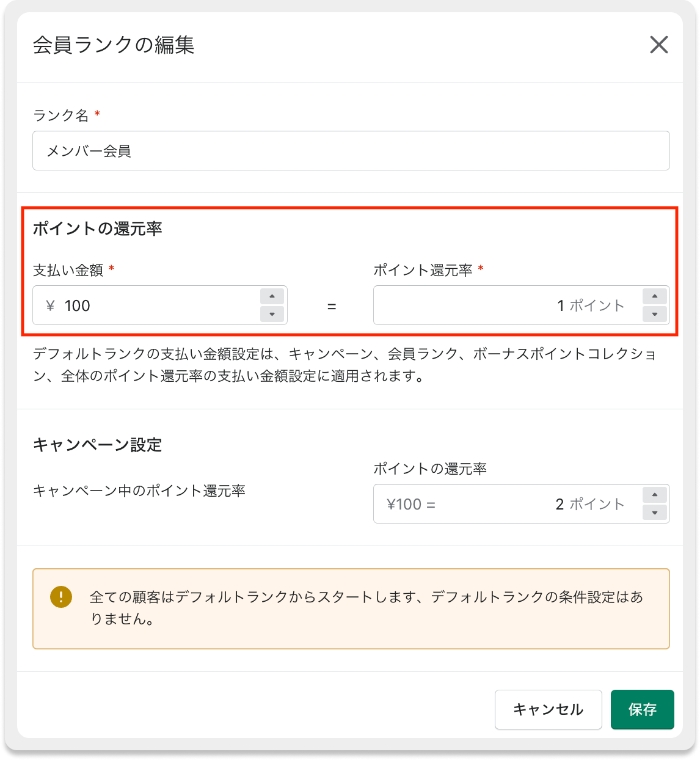
Task: Click the ポイントの還元率 bold section heading
Action: click(x=97, y=229)
